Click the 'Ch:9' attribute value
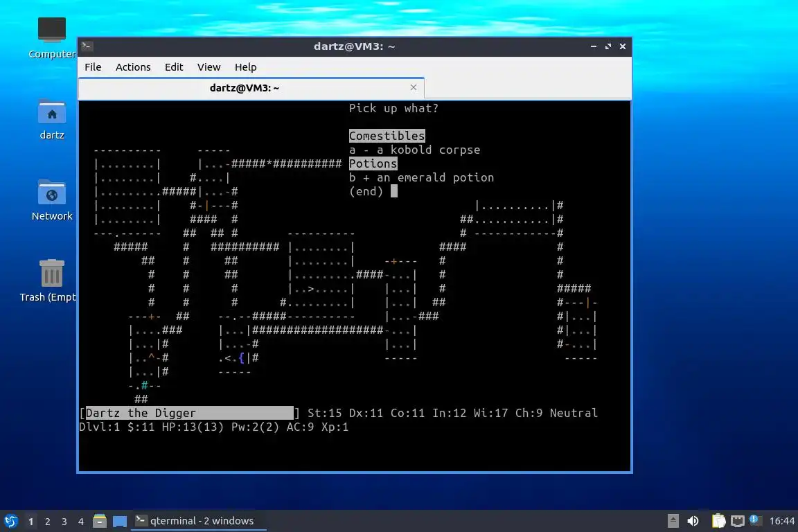This screenshot has height=532, width=798. click(x=529, y=413)
